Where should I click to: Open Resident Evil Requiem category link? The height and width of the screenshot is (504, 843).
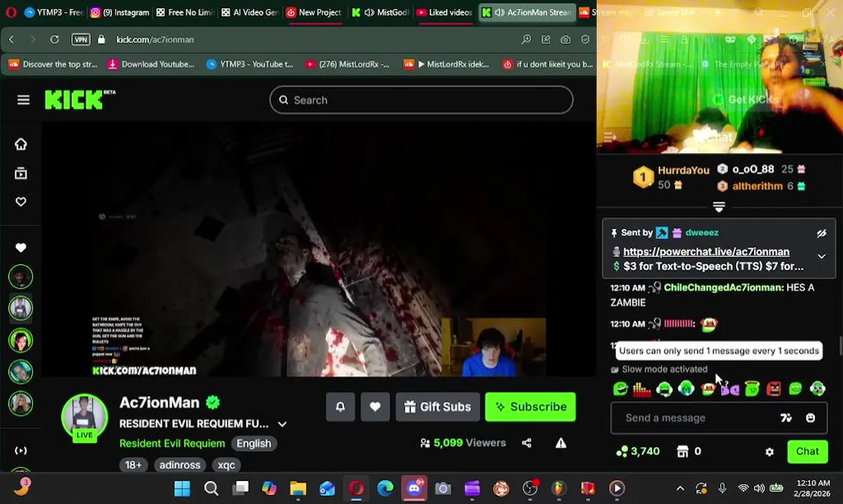(172, 443)
